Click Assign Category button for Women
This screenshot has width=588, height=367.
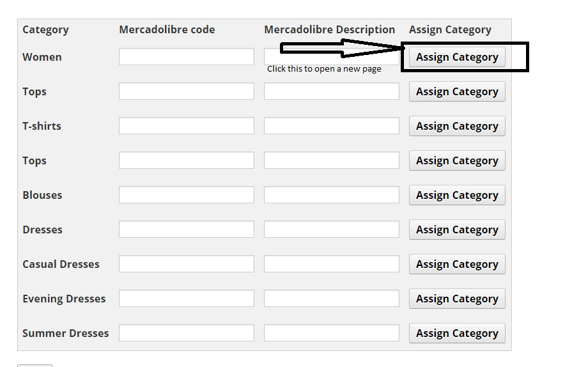click(457, 57)
